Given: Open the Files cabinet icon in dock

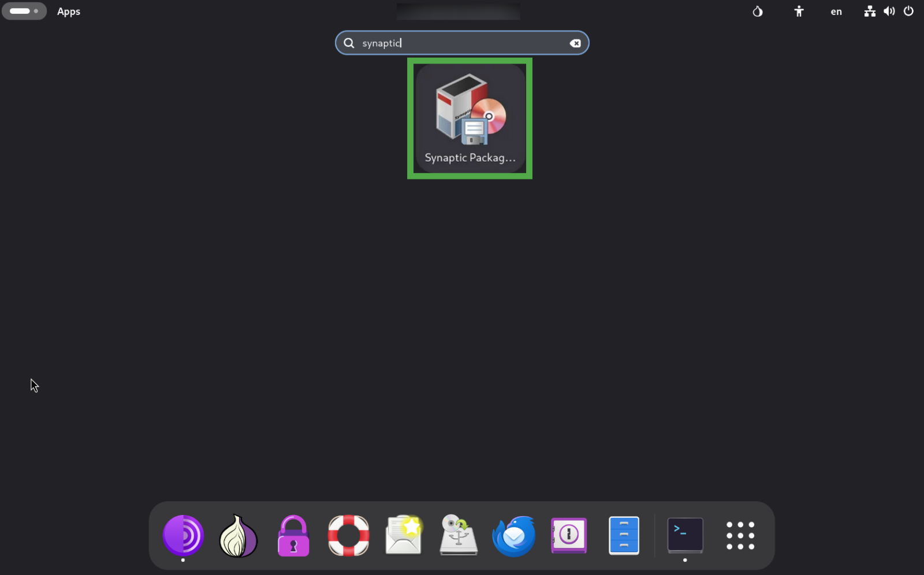Looking at the screenshot, I should pos(624,535).
